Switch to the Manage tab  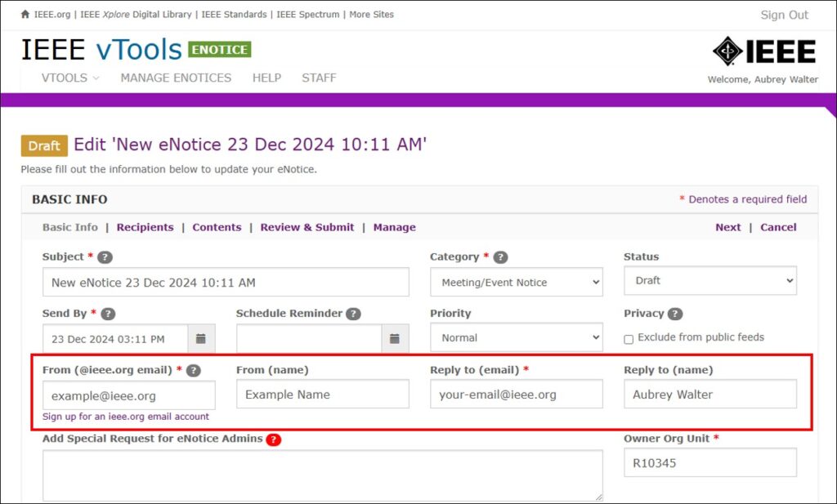[x=395, y=227]
